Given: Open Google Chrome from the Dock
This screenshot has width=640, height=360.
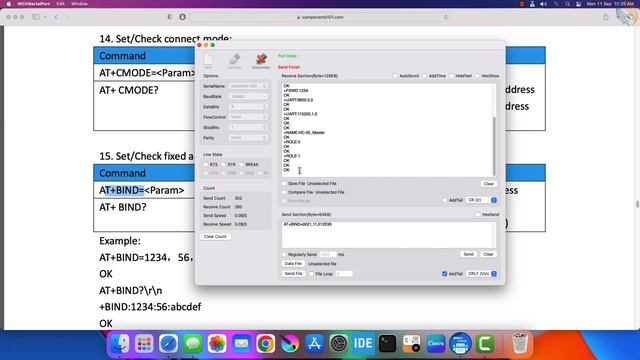Looking at the screenshot, I should click(x=265, y=344).
